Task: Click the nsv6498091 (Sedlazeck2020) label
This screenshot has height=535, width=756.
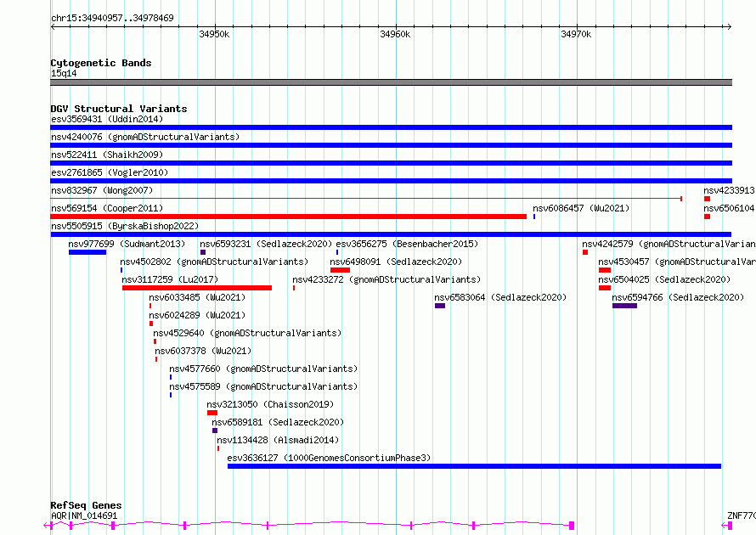Action: coord(396,262)
